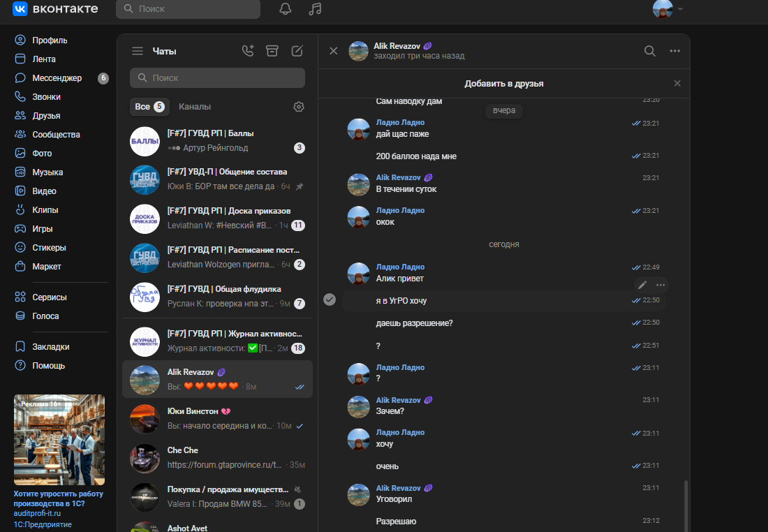Open the music note player icon
Viewport: 768px width, 532px height.
pyautogui.click(x=315, y=9)
